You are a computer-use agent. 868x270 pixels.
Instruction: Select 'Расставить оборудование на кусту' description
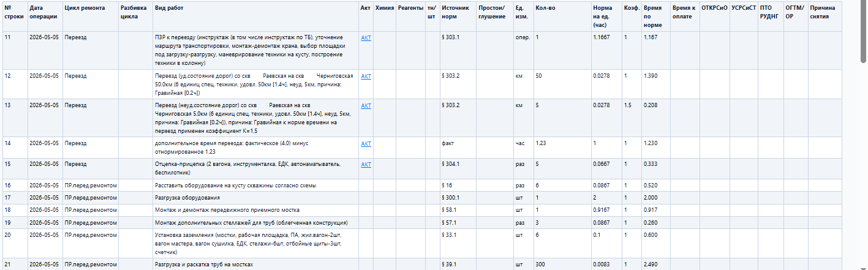255,185
